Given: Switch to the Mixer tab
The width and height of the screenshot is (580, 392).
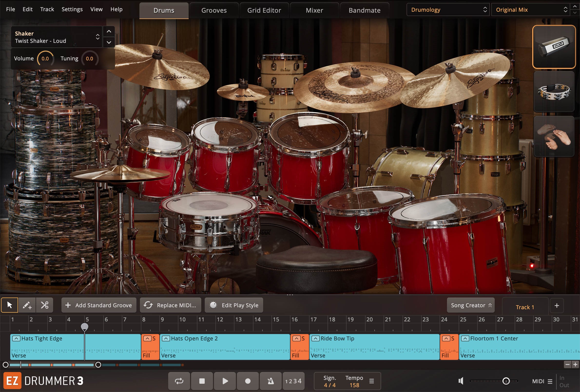Looking at the screenshot, I should click(x=314, y=10).
